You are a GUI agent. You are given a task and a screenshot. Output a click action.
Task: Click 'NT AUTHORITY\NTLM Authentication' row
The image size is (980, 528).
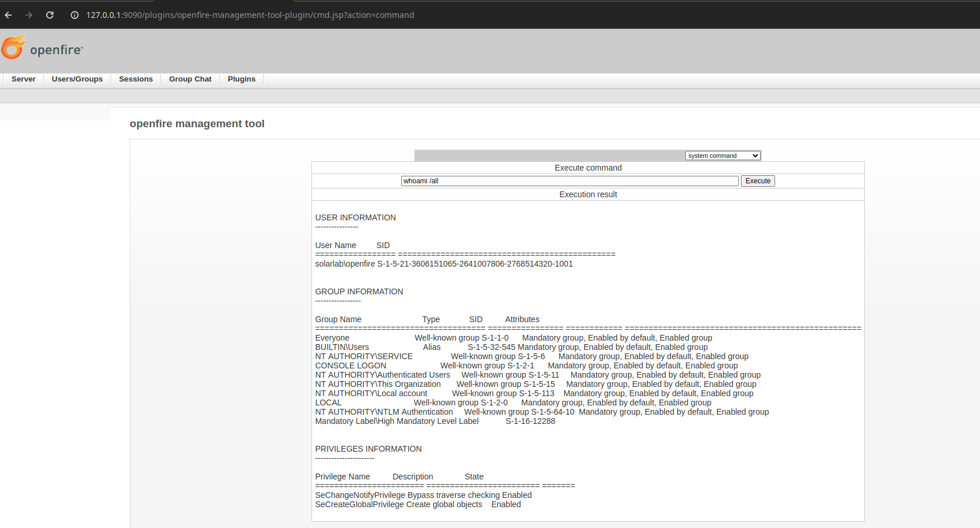(x=542, y=412)
